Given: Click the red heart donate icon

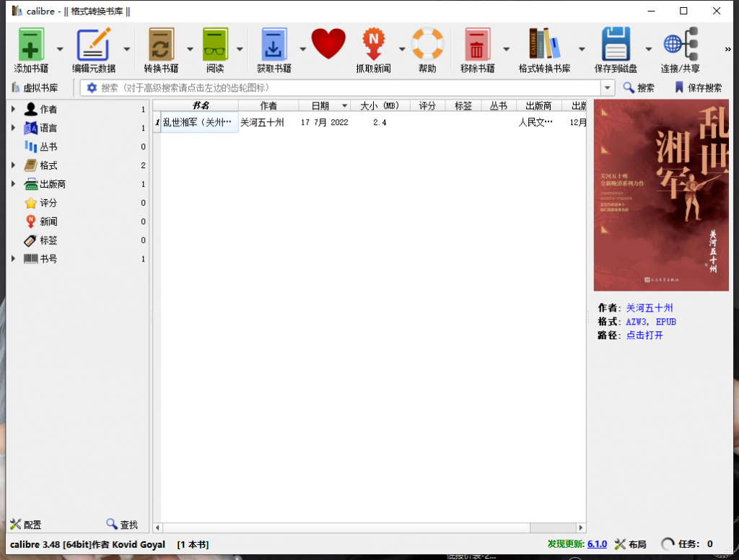Looking at the screenshot, I should coord(328,44).
